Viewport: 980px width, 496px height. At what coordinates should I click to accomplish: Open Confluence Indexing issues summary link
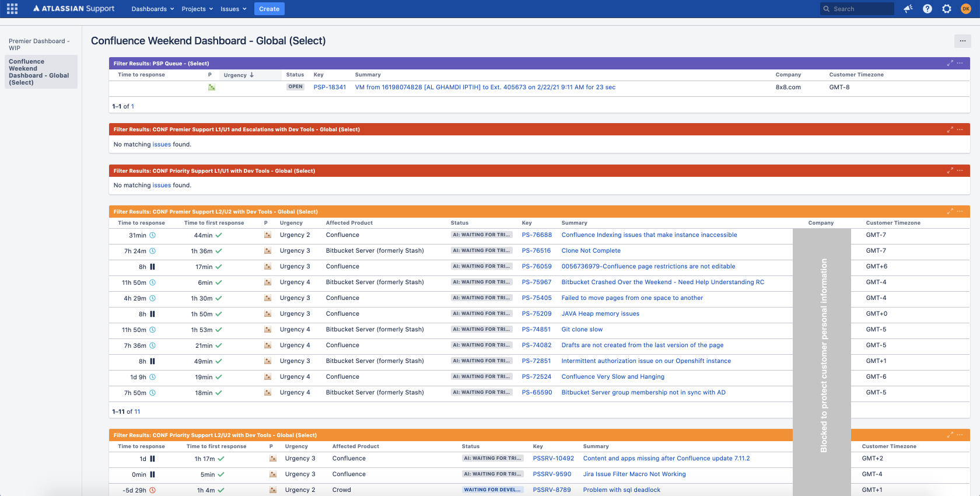click(649, 235)
